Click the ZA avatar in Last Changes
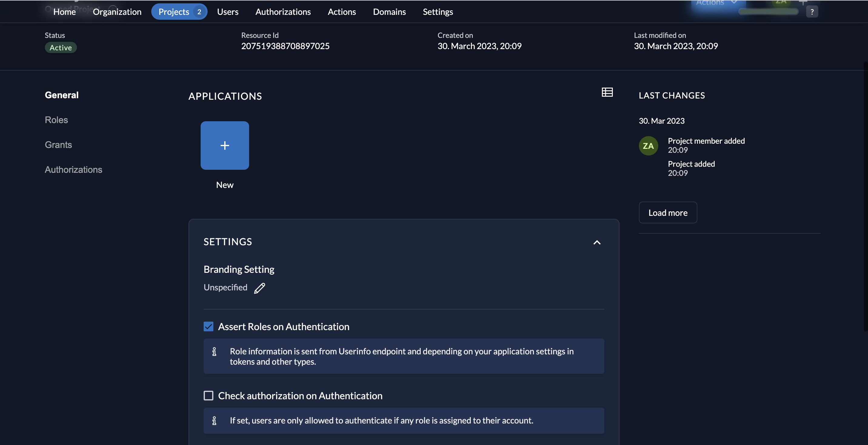 (x=648, y=146)
